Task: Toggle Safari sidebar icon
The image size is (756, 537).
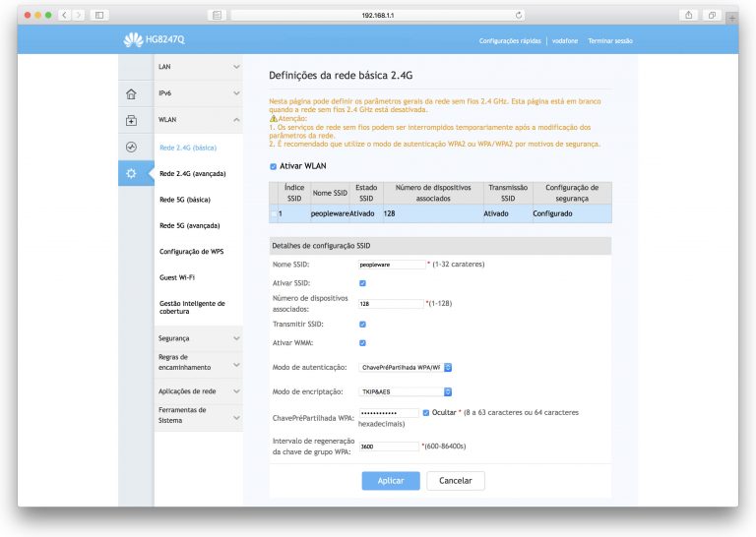Action: click(x=98, y=16)
